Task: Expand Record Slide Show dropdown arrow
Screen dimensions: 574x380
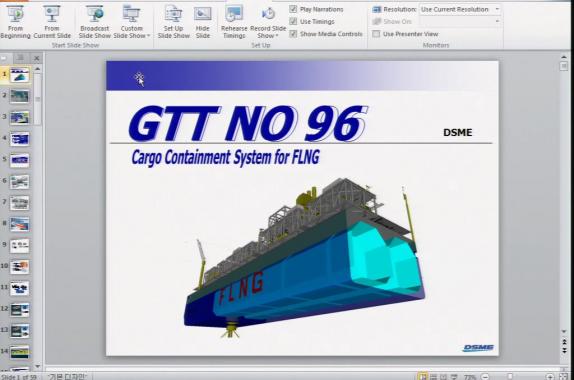Action: coord(277,36)
